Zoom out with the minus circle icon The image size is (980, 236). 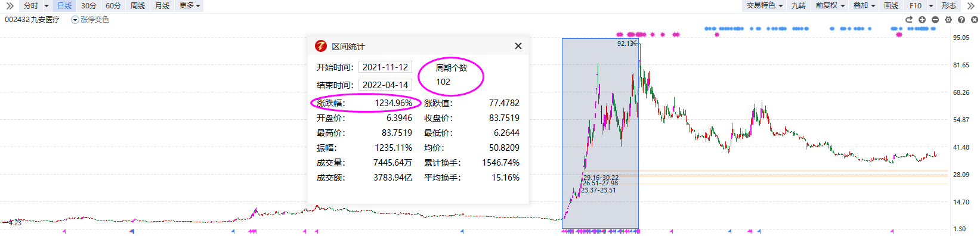[935, 20]
